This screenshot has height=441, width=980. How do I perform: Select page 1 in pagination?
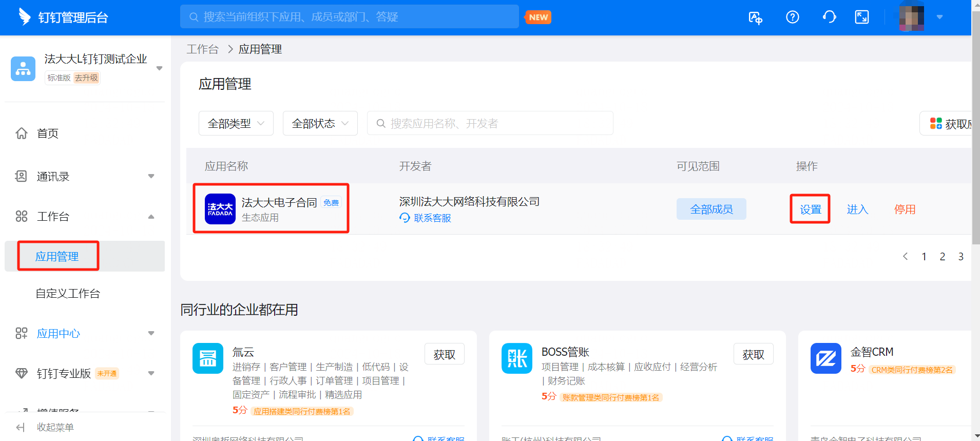924,256
